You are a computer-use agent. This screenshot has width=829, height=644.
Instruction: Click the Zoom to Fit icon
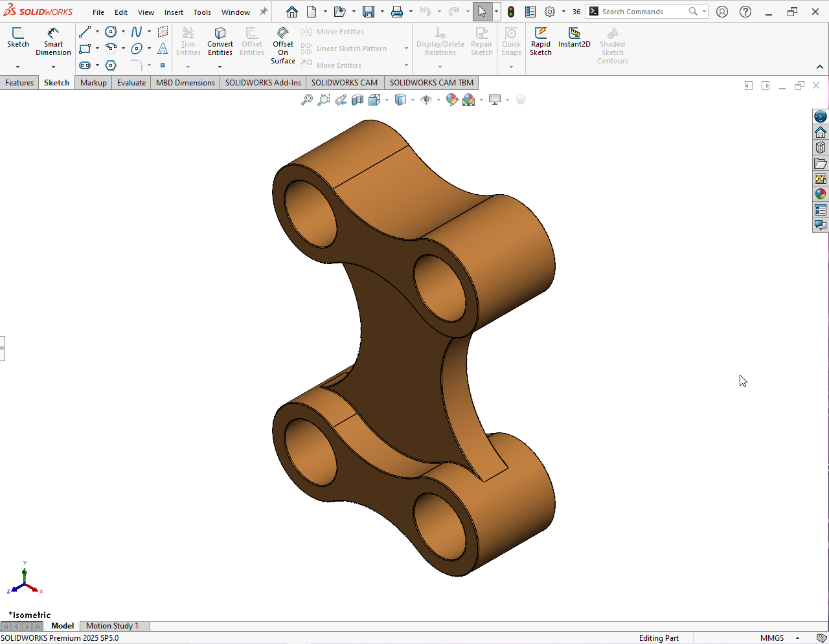point(307,100)
